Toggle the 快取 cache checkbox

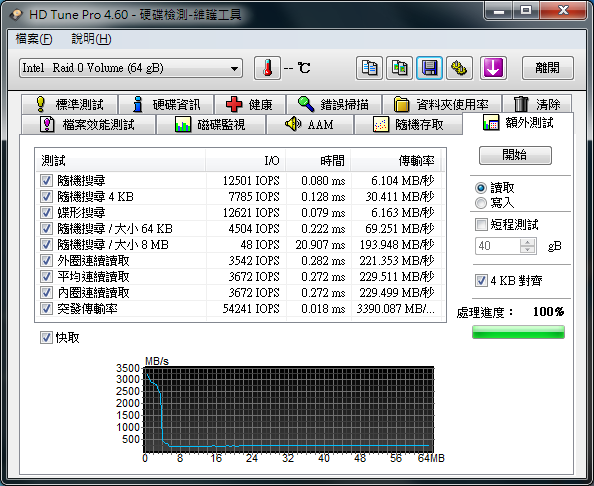click(x=46, y=338)
